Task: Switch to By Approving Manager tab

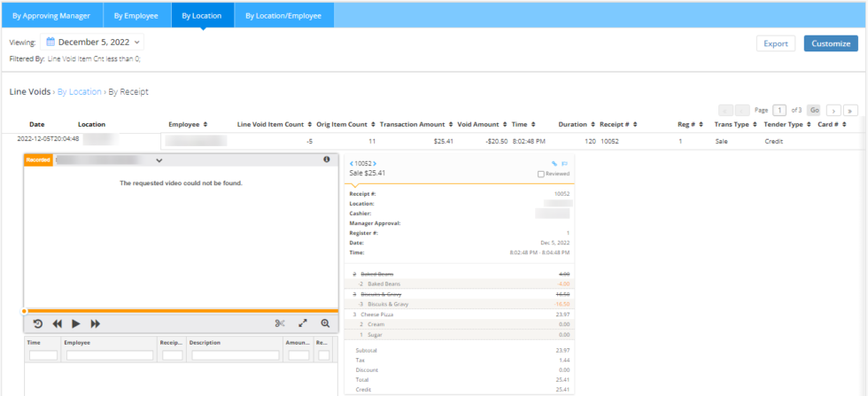Action: [x=51, y=15]
